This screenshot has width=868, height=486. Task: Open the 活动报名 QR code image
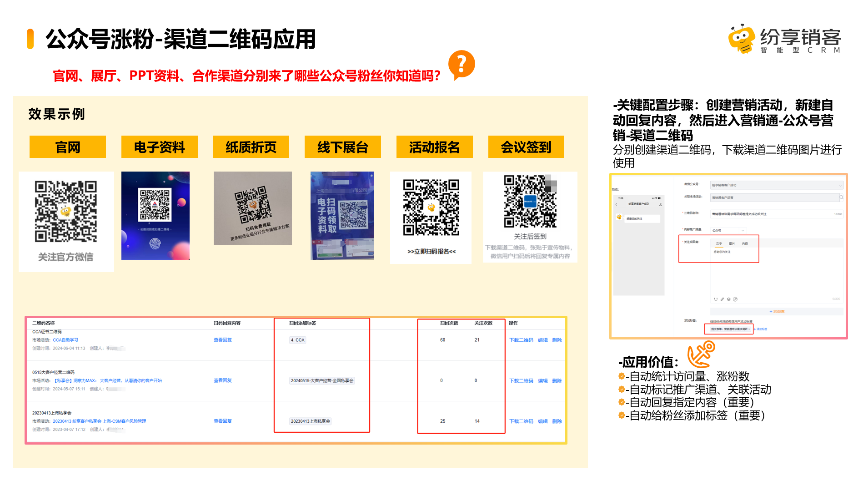[x=431, y=207]
